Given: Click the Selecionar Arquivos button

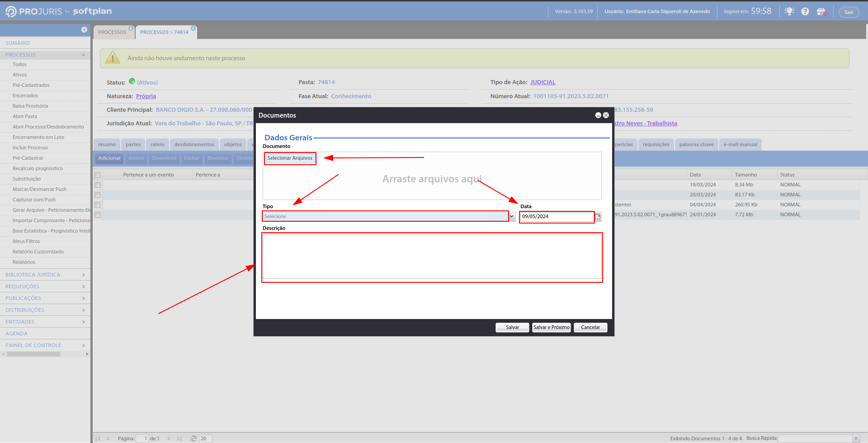Looking at the screenshot, I should click(x=290, y=158).
